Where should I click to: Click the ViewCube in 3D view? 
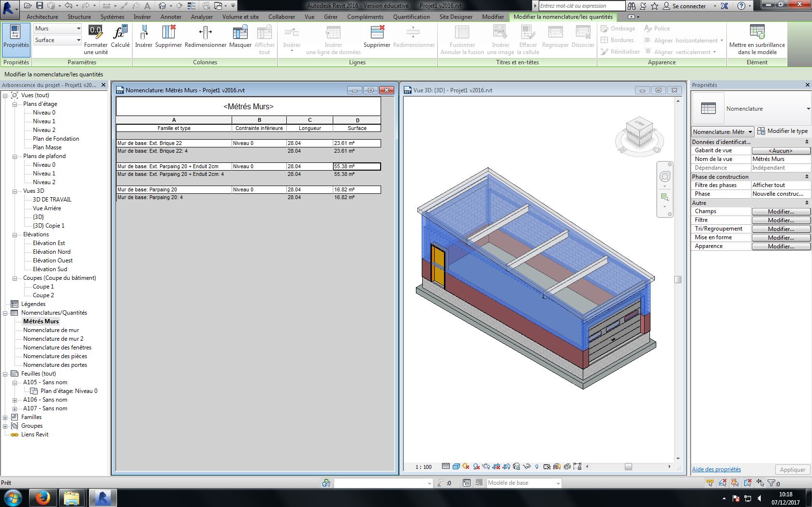639,131
